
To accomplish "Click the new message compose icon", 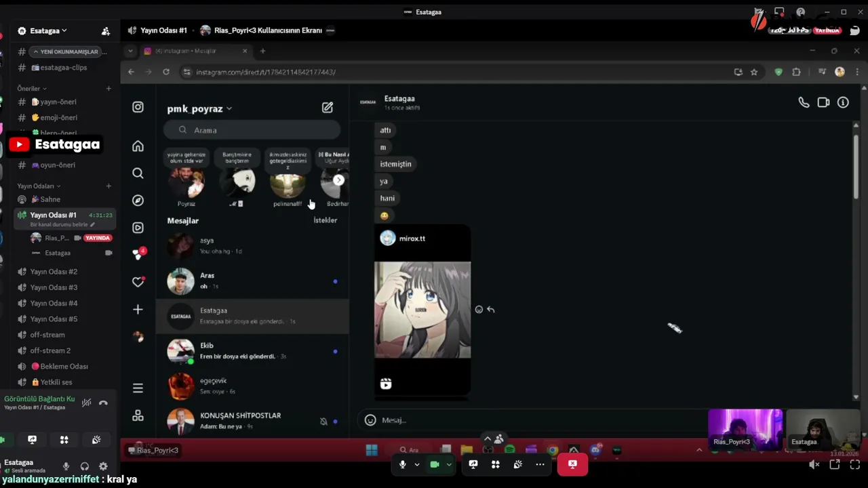I will pyautogui.click(x=328, y=107).
